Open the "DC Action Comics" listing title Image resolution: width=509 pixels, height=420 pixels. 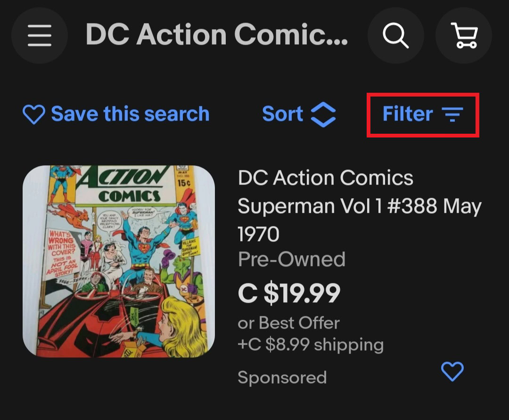(x=326, y=178)
